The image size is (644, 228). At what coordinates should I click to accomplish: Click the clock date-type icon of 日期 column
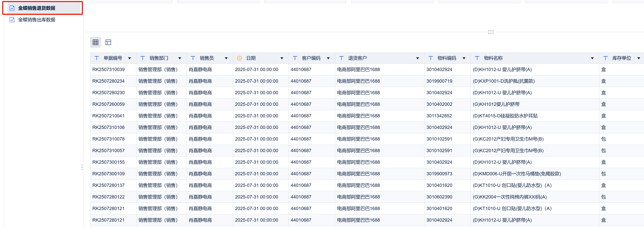(239, 58)
